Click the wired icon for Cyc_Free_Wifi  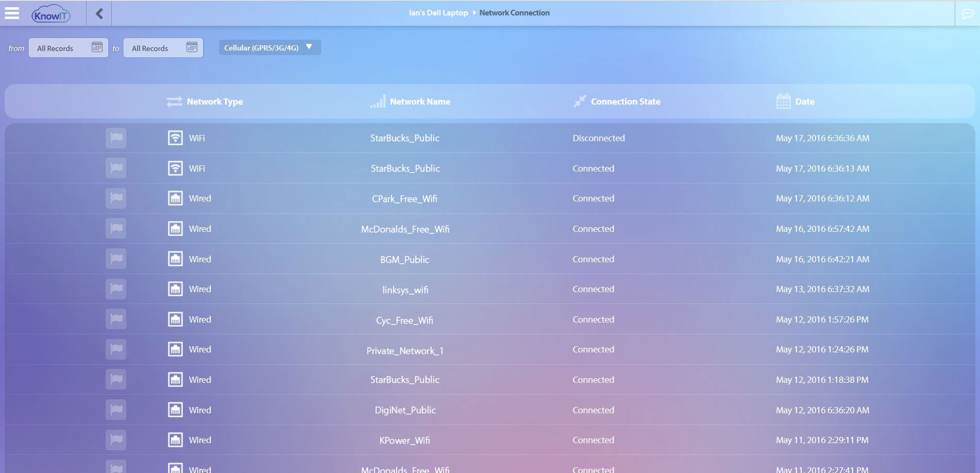click(x=175, y=319)
